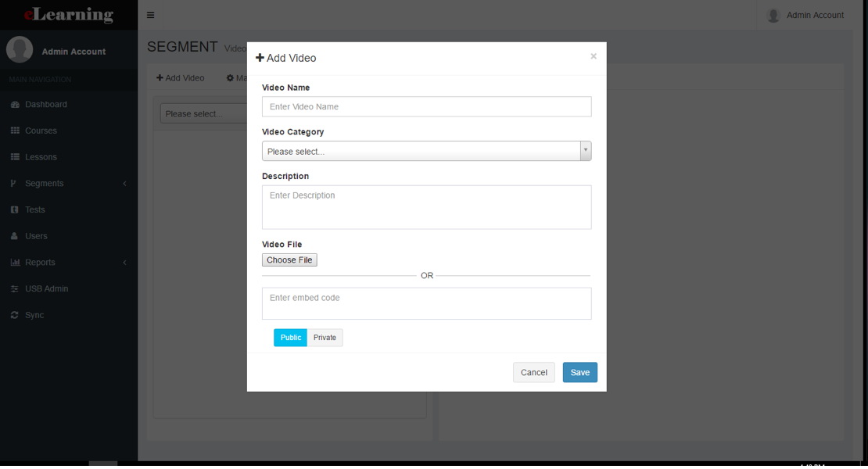Set the video visibility to Public
This screenshot has height=469, width=868.
pyautogui.click(x=290, y=337)
